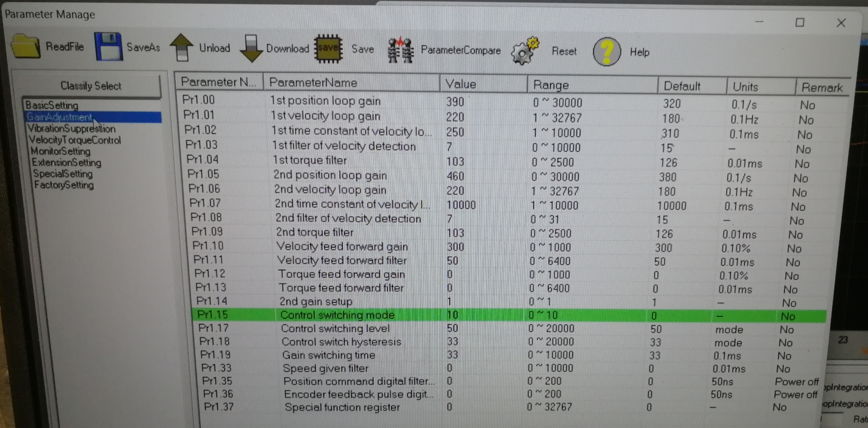The height and width of the screenshot is (428, 868).
Task: Click the ParameterName column header
Action: click(313, 83)
